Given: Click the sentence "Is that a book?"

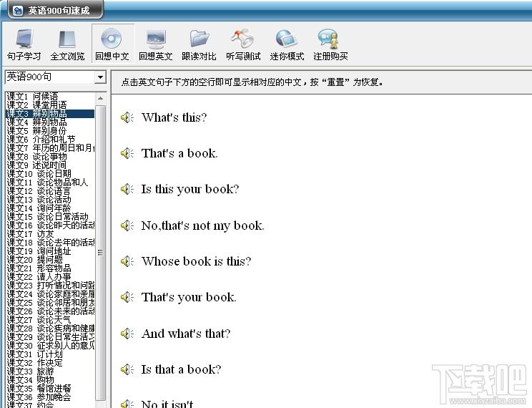Looking at the screenshot, I should pos(181,369).
